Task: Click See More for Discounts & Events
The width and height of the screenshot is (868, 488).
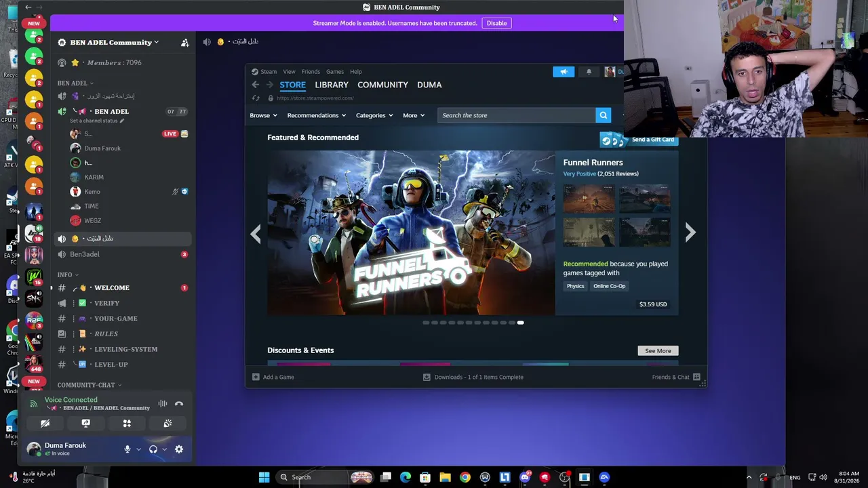Action: click(x=658, y=351)
